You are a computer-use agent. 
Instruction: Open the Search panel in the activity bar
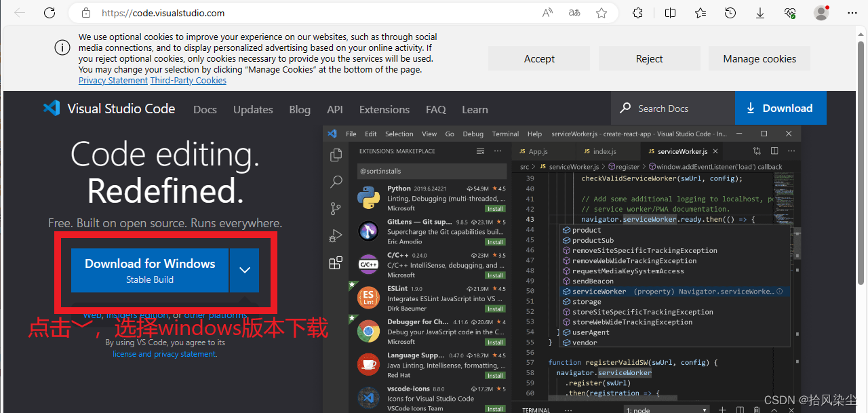tap(336, 181)
